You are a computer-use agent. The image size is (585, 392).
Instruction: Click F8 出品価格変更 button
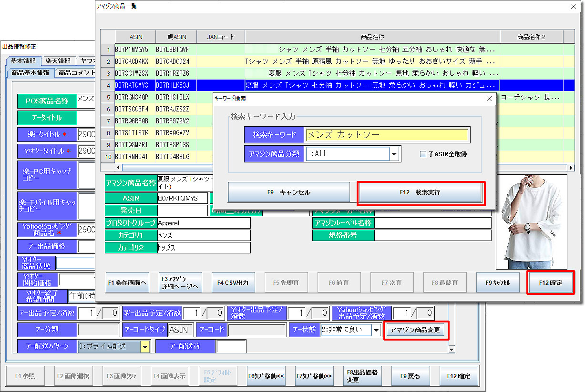pyautogui.click(x=362, y=376)
